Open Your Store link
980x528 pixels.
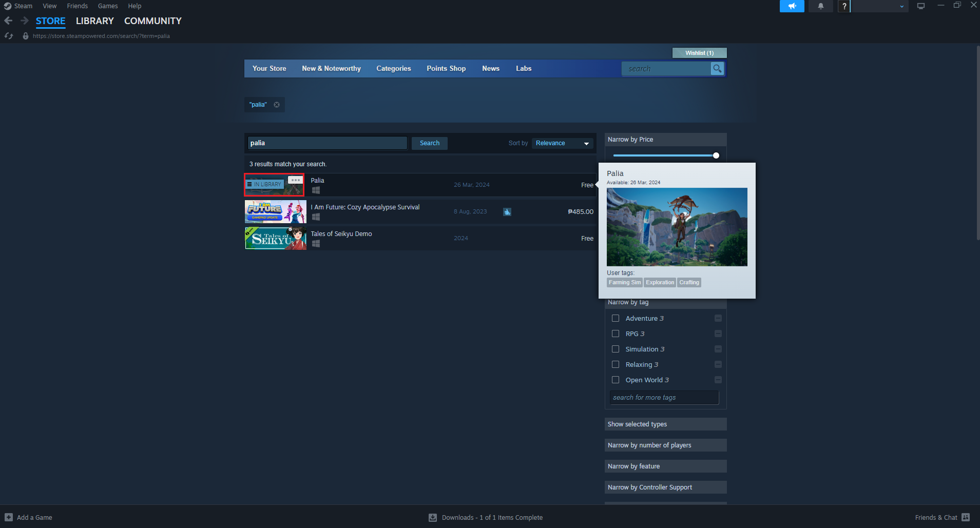(269, 68)
